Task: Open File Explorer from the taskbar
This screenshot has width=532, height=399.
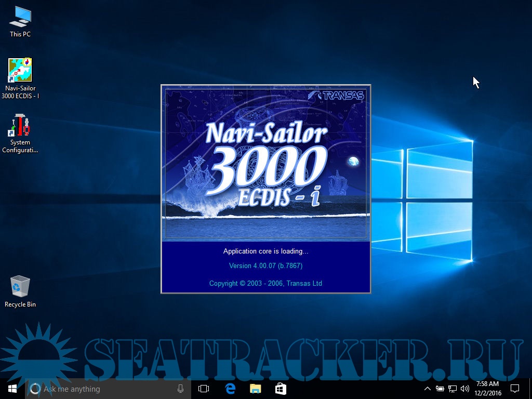Action: pyautogui.click(x=255, y=389)
